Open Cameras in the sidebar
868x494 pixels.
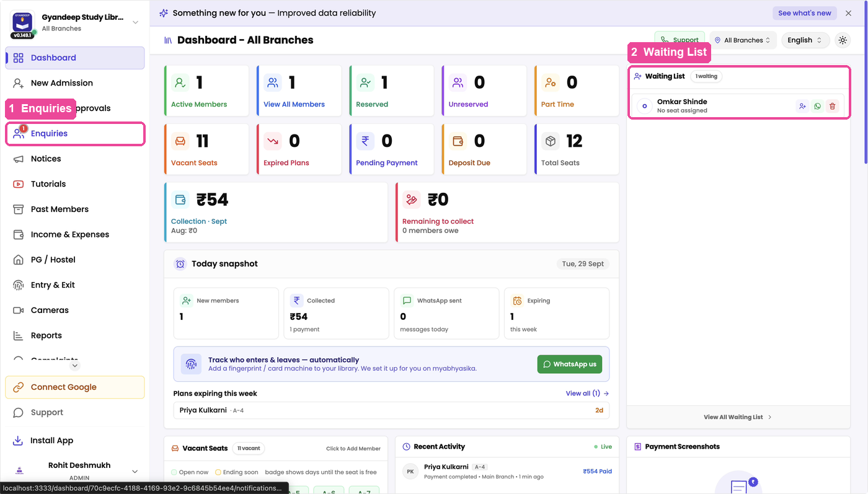pyautogui.click(x=75, y=310)
